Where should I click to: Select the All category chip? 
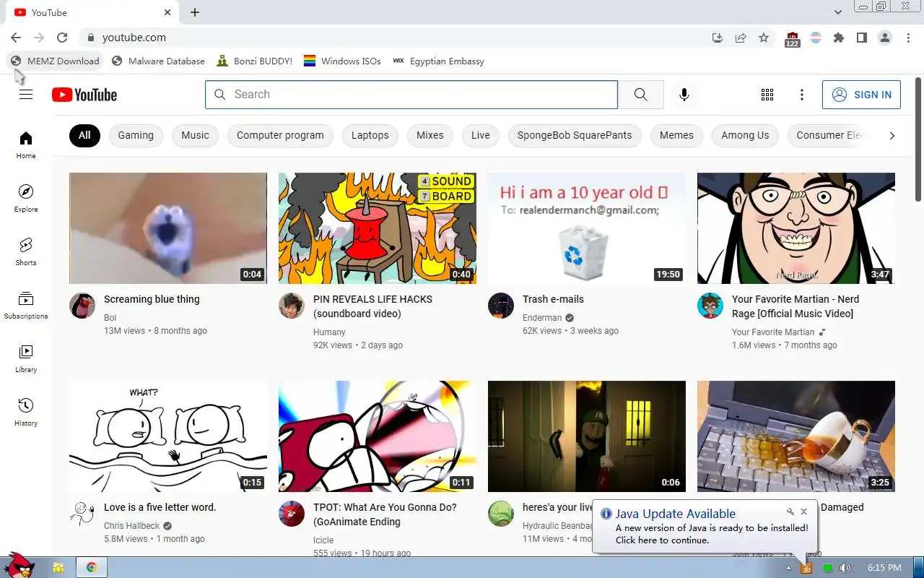point(84,135)
